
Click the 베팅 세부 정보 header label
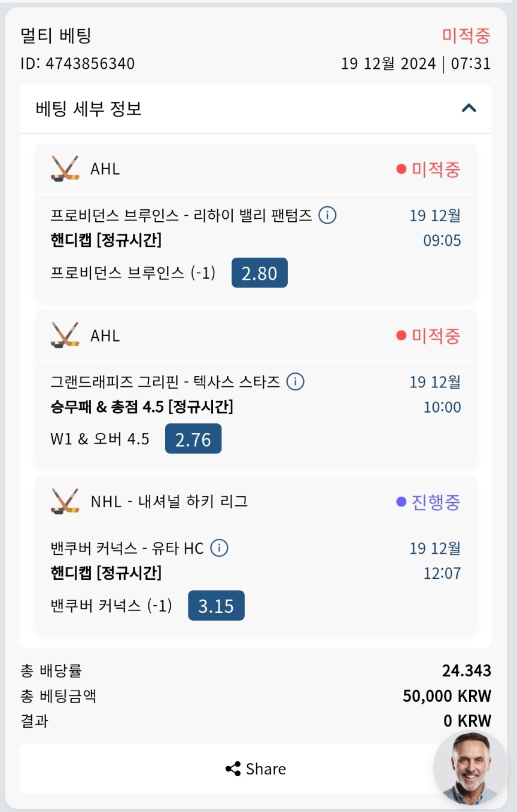coord(89,109)
